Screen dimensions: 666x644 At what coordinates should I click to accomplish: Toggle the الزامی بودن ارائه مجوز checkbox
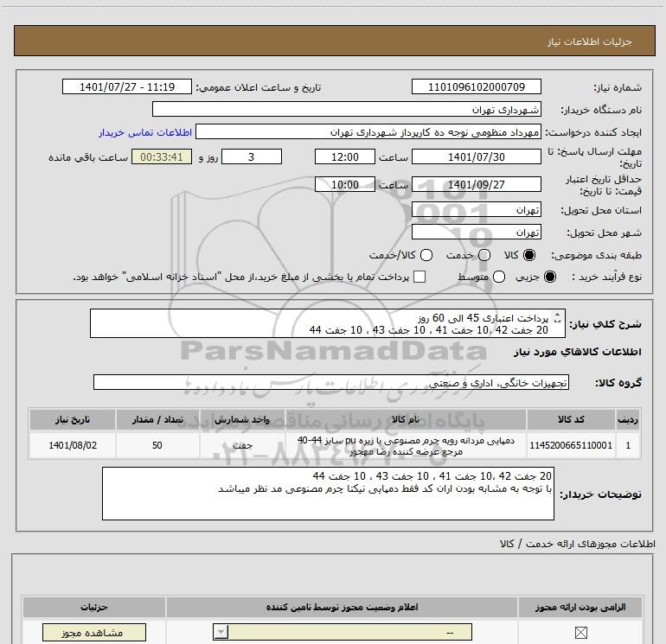click(x=580, y=633)
